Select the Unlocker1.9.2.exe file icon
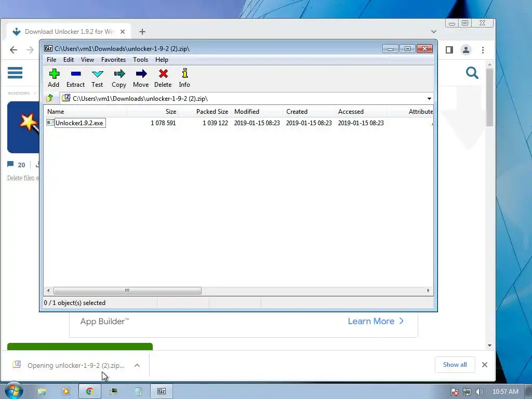This screenshot has height=399, width=532. [50, 123]
